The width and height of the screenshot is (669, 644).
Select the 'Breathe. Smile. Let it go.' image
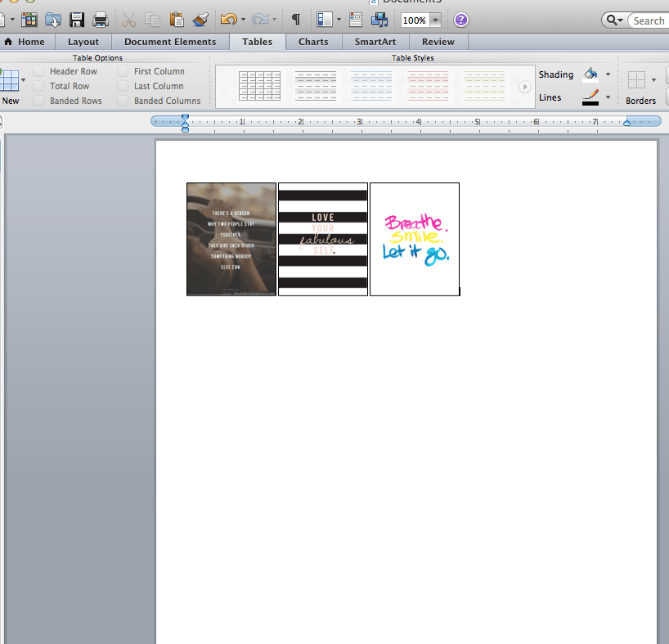[x=415, y=239]
